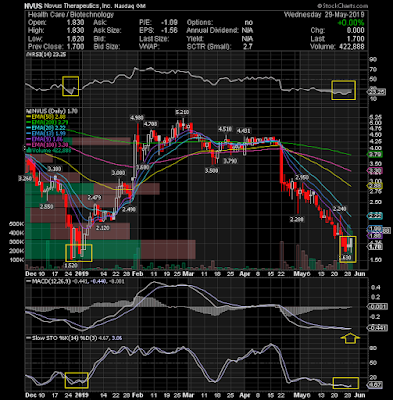
Task: Click the 4.481 price label
Action: click(243, 131)
